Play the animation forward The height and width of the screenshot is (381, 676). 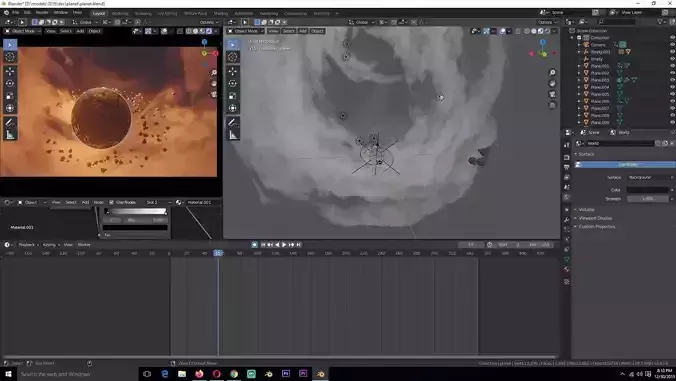click(284, 245)
